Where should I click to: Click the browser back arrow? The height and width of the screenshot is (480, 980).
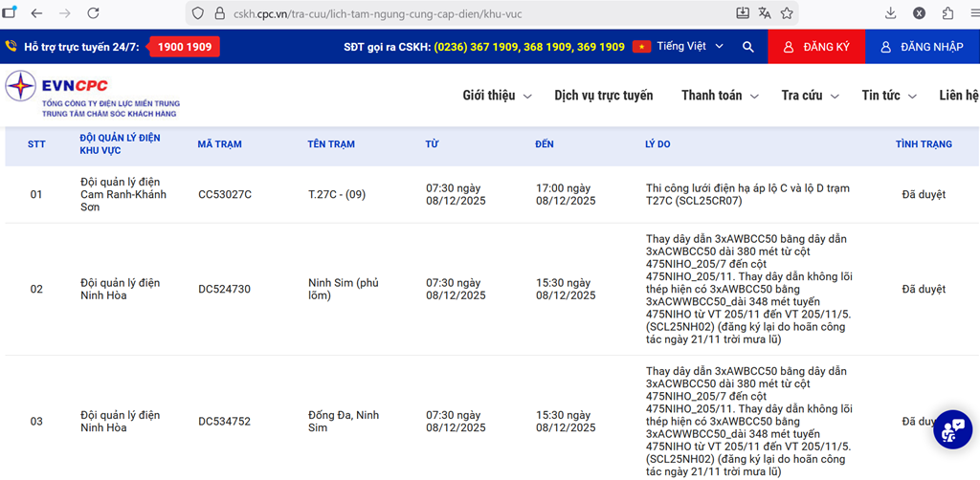(36, 13)
